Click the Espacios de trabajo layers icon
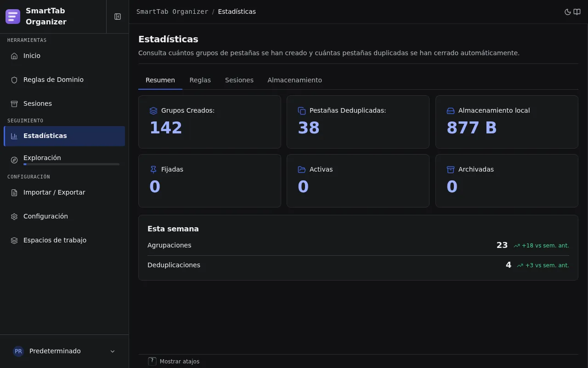 tap(14, 240)
